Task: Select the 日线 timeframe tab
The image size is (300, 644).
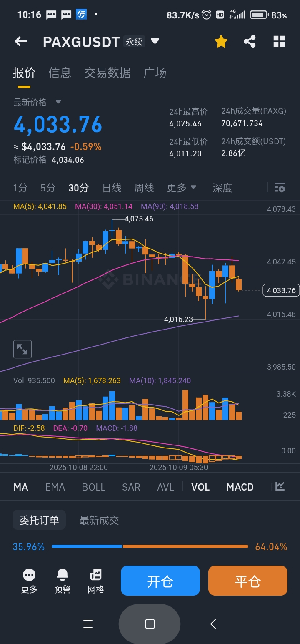Action: tap(112, 188)
